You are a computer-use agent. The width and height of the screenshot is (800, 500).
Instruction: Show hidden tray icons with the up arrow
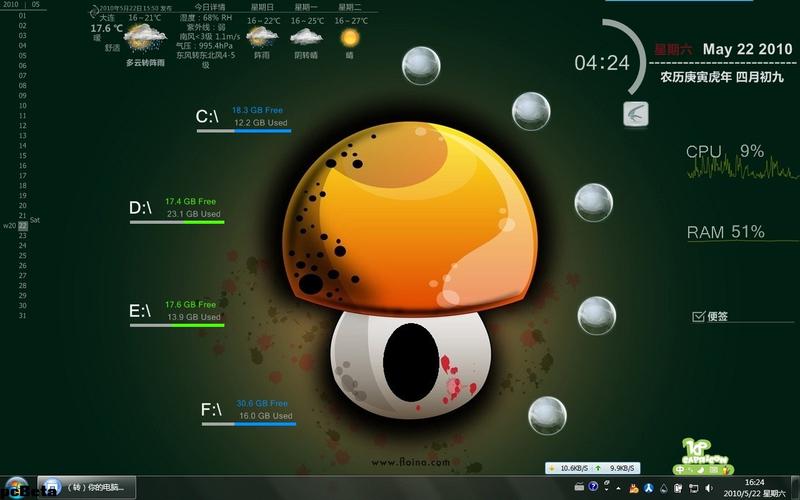point(618,488)
